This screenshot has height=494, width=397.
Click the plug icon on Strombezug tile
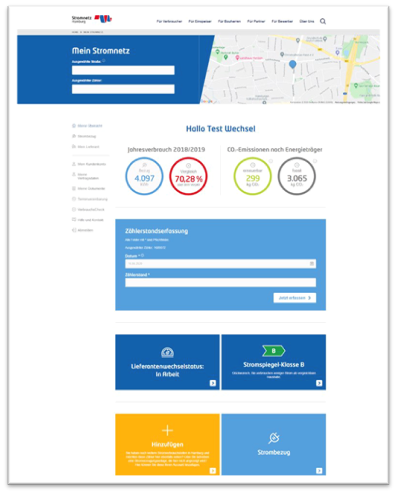click(x=274, y=438)
